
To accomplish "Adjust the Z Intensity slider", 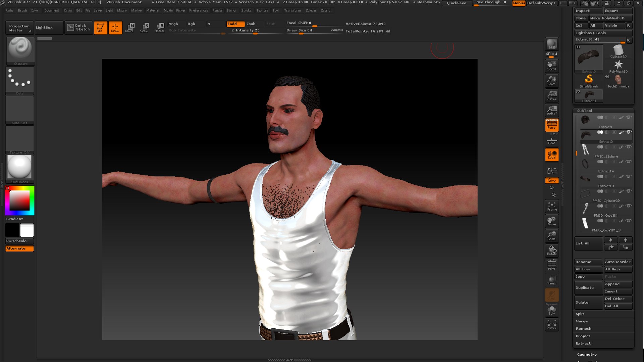I will [x=255, y=31].
